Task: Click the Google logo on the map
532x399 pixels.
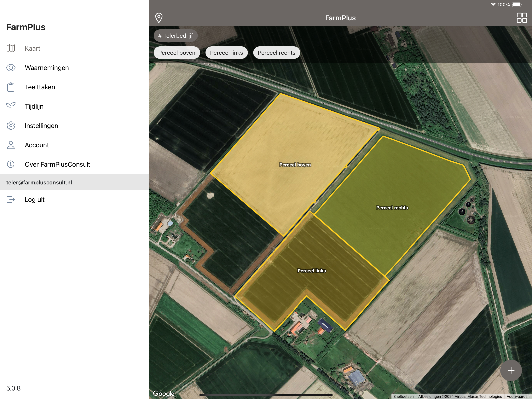Action: [164, 394]
